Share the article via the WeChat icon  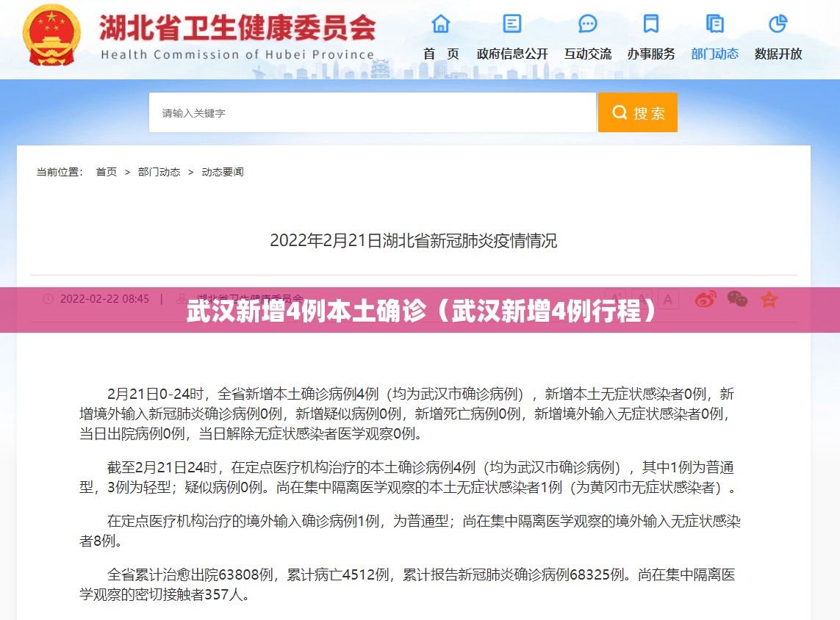coord(737,299)
